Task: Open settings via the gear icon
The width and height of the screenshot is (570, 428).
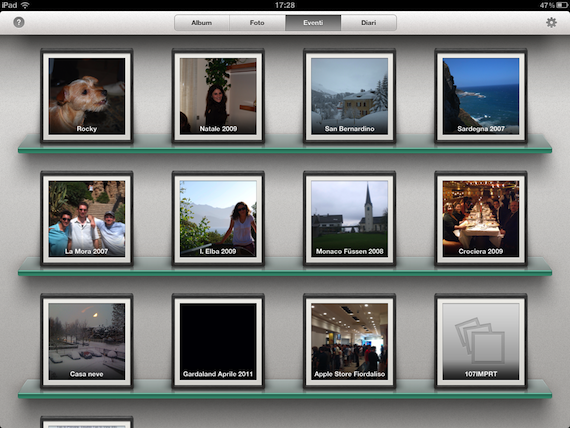Action: (x=551, y=23)
